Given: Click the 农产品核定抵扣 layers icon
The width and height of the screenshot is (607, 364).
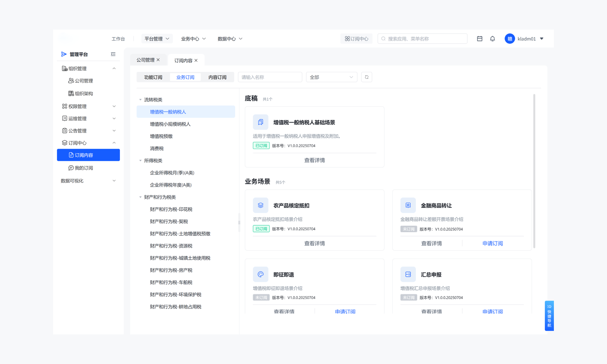Looking at the screenshot, I should pos(261,205).
